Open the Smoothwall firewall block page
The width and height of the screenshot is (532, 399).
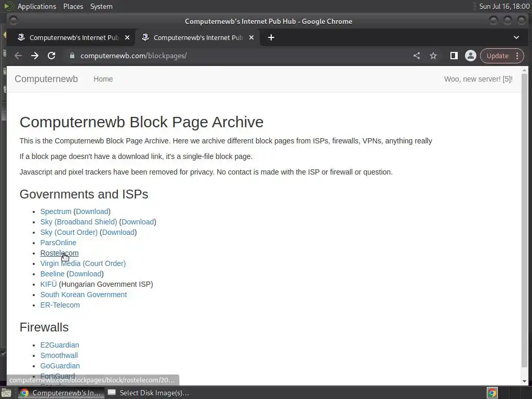tap(59, 355)
